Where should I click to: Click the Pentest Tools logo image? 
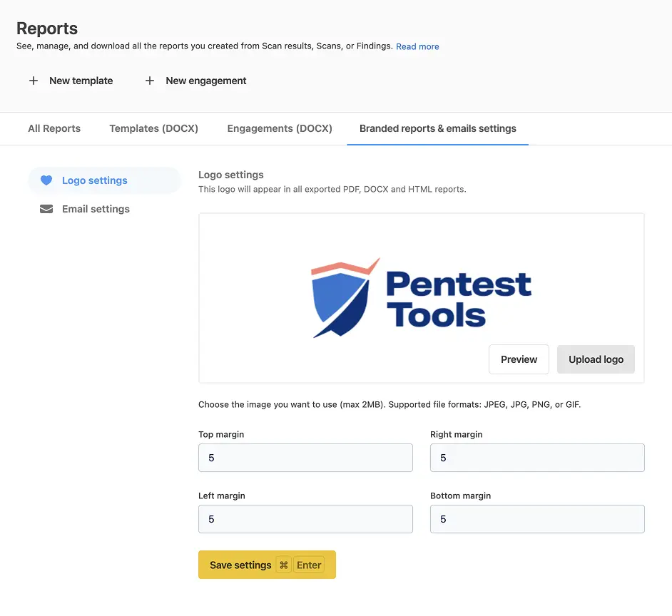coord(421,297)
